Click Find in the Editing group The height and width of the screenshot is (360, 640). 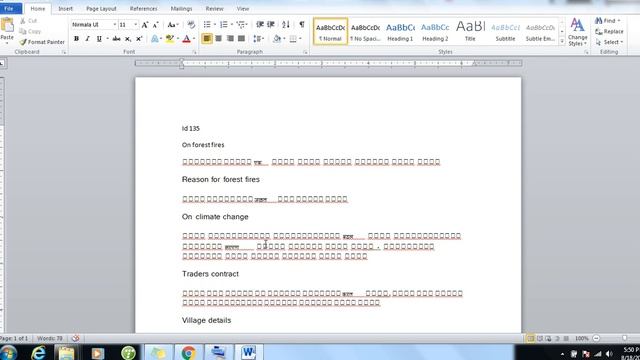607,20
